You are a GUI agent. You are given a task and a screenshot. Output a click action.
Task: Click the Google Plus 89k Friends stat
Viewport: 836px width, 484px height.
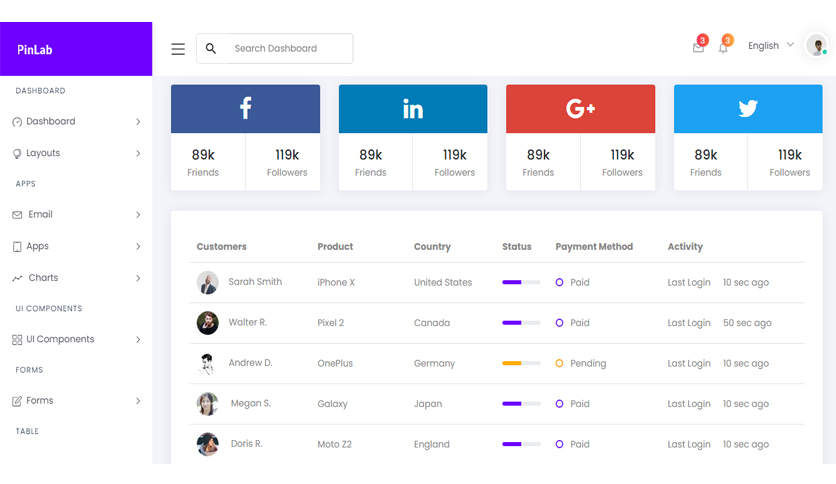point(538,162)
